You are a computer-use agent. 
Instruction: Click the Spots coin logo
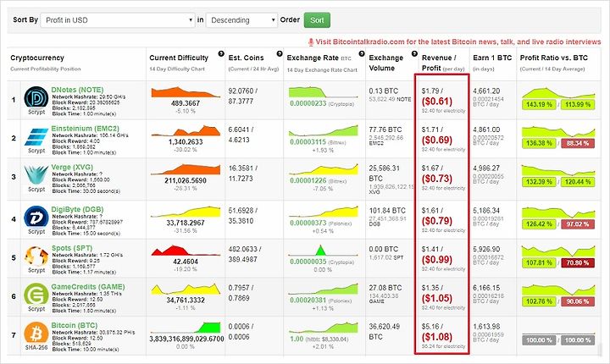pyautogui.click(x=36, y=256)
